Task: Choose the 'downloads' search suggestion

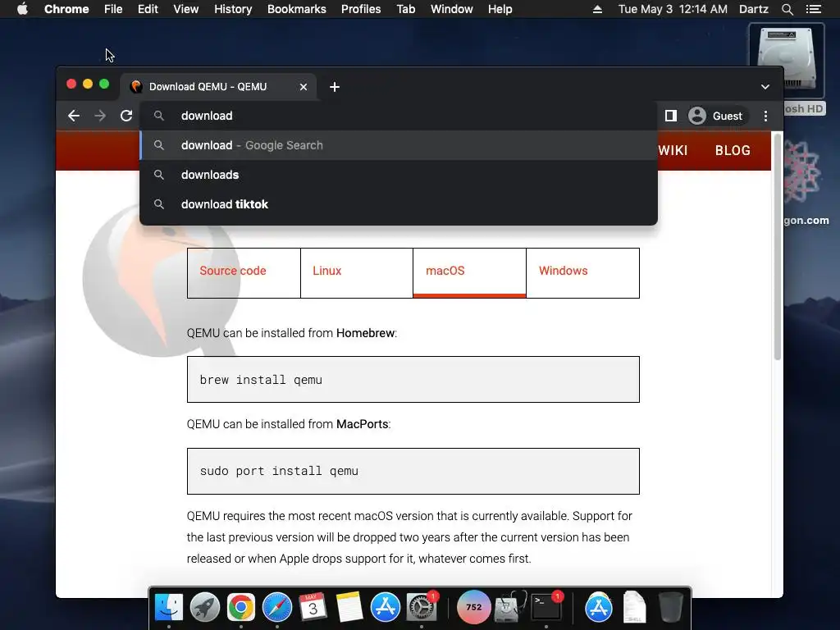Action: coord(399,175)
